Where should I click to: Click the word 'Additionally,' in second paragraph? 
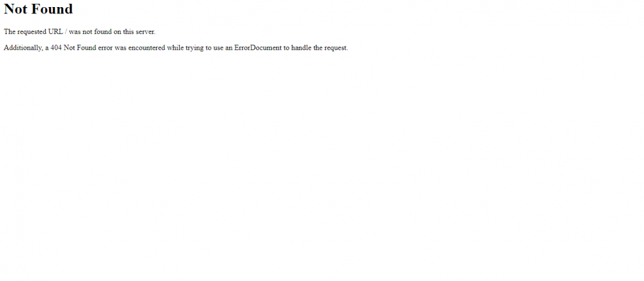click(23, 48)
